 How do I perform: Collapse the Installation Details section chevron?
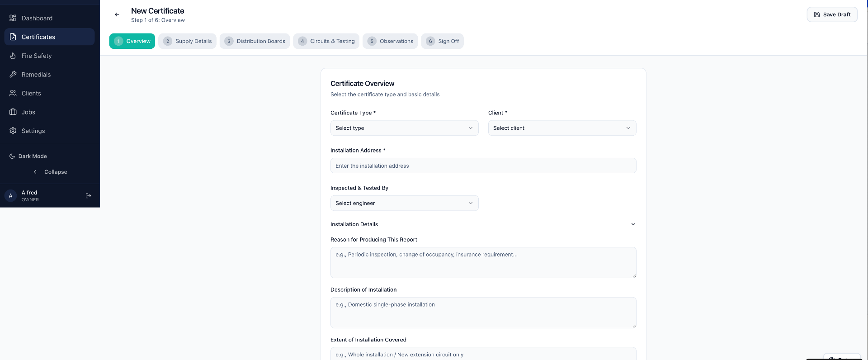[633, 224]
